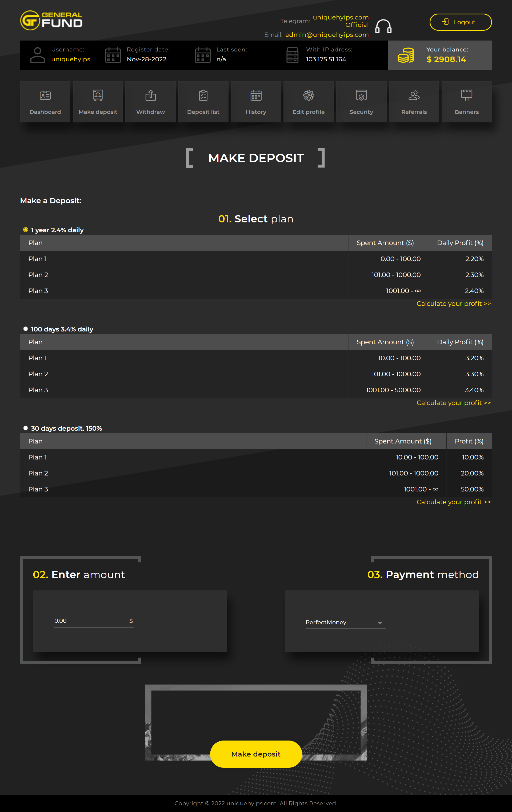Click the Dashboard ID card icon
Viewport: 512px width, 812px height.
tap(45, 96)
